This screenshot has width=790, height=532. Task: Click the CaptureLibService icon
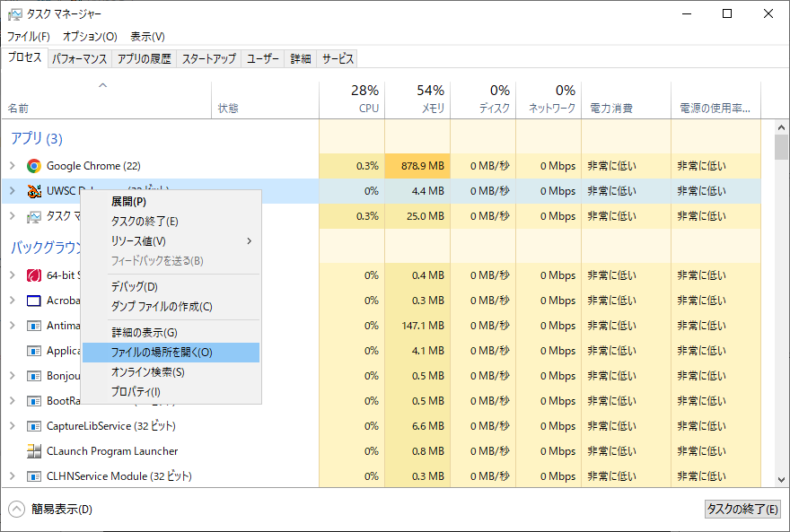tap(34, 426)
